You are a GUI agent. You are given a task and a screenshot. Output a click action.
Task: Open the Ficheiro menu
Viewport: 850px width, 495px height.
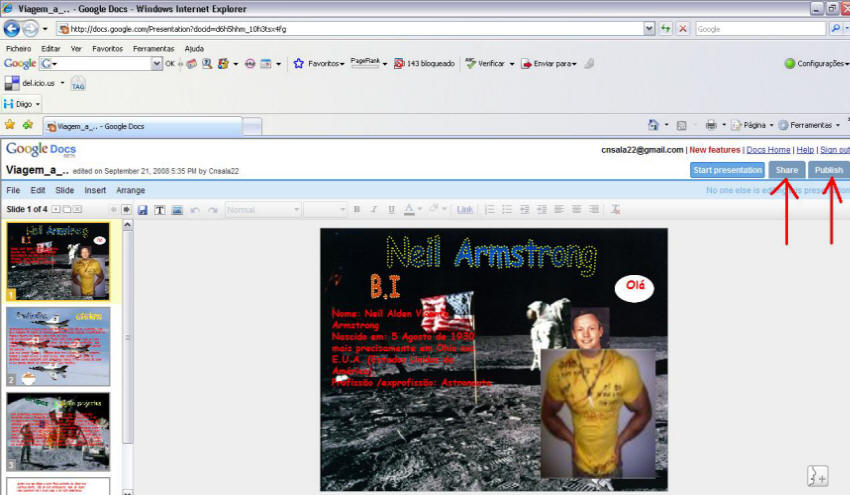(x=18, y=49)
